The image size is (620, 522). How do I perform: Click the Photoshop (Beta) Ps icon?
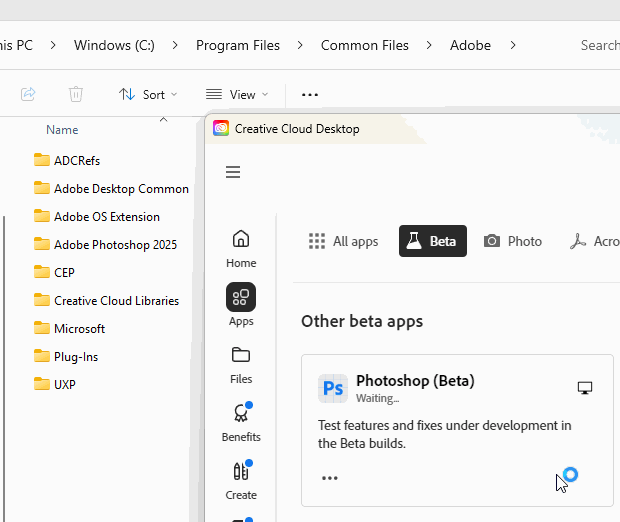click(x=333, y=388)
